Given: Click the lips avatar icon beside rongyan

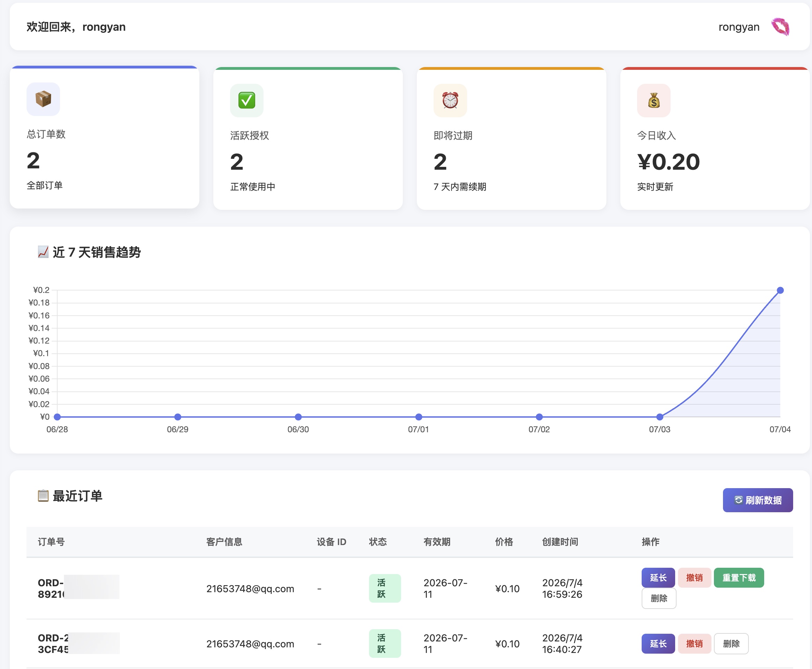Looking at the screenshot, I should point(780,27).
